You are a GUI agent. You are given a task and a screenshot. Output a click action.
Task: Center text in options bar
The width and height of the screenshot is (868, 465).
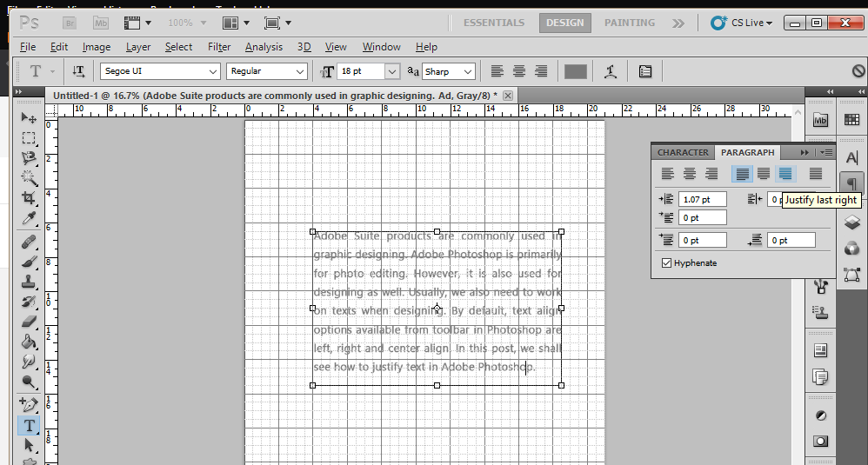coord(518,71)
